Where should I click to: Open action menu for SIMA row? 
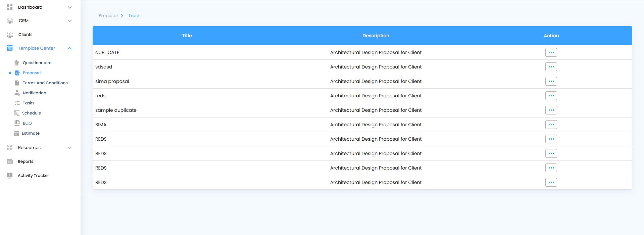(x=551, y=125)
